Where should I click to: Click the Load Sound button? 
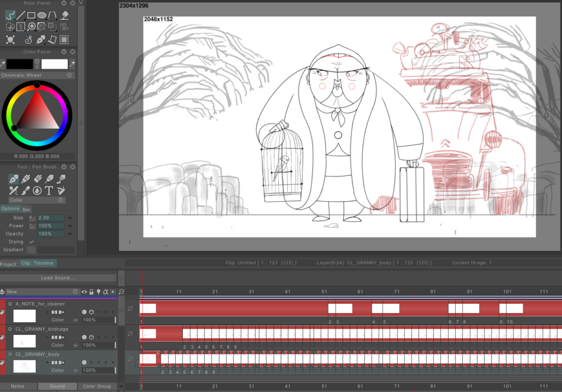[58, 278]
